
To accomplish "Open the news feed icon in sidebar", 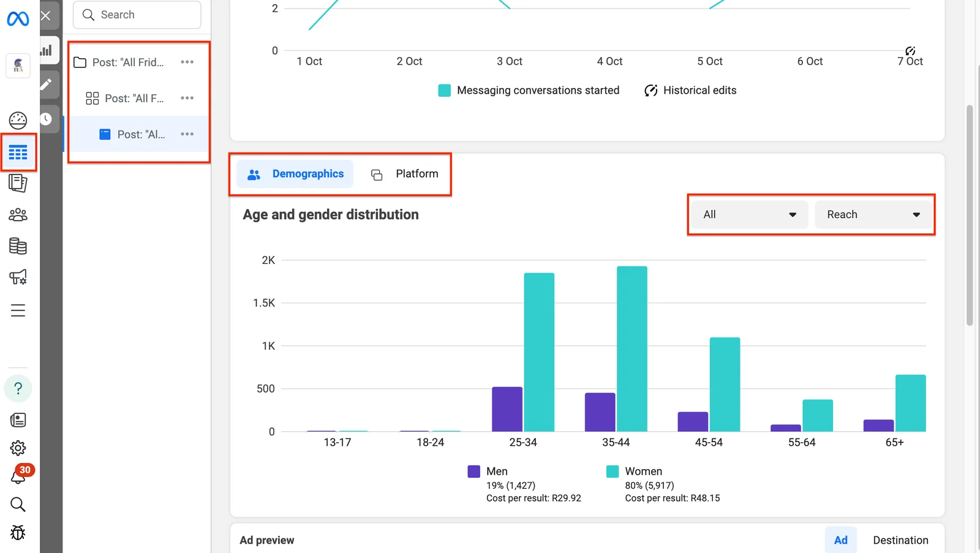I will tap(18, 420).
